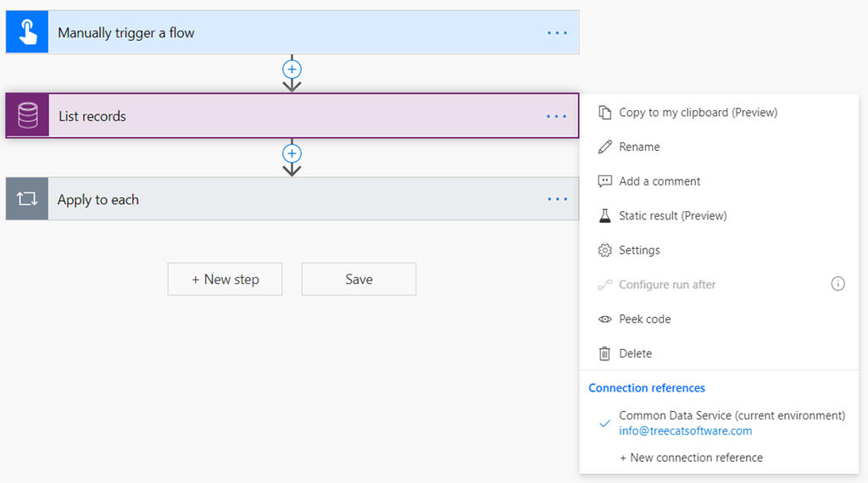Select Common Data Service connection reference
This screenshot has height=483, width=868.
click(x=732, y=423)
